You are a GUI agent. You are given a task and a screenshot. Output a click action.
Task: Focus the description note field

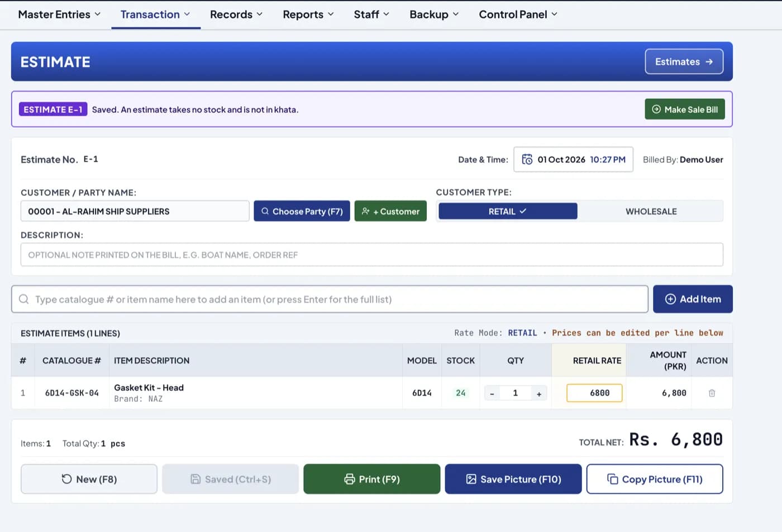click(x=372, y=255)
